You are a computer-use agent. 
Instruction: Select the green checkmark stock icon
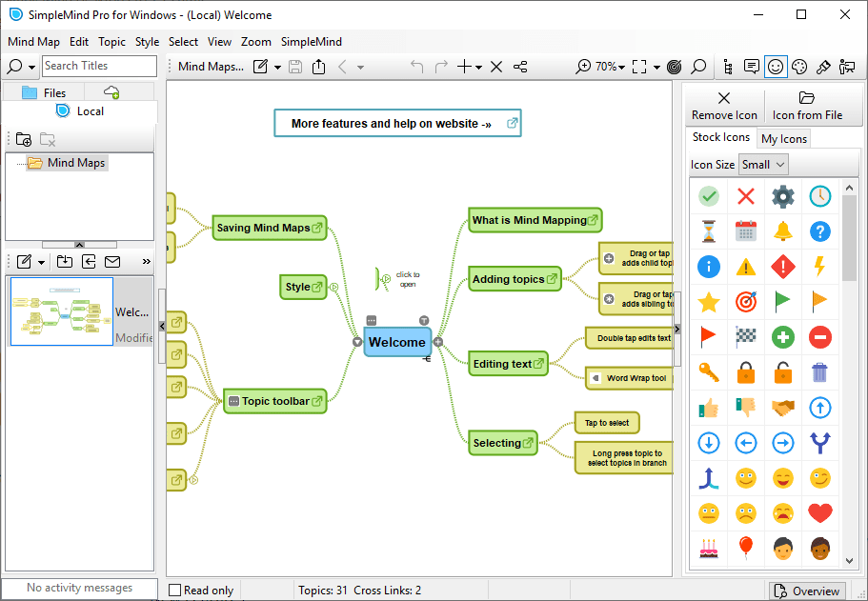[x=709, y=196]
